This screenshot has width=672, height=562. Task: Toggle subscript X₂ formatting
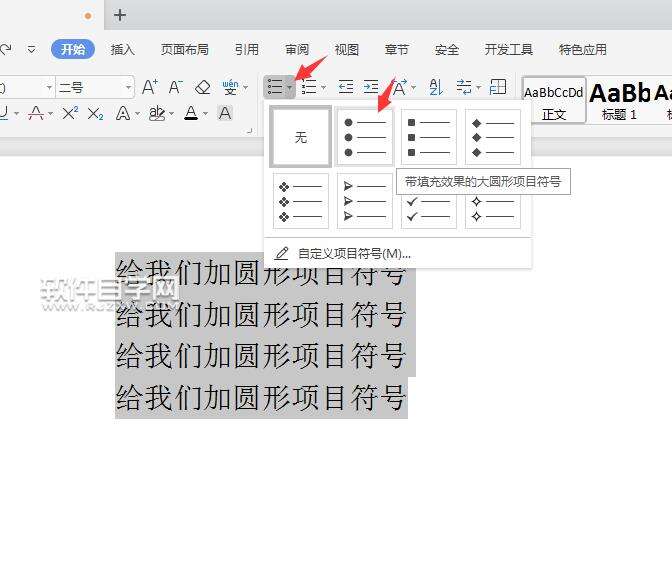[x=95, y=114]
